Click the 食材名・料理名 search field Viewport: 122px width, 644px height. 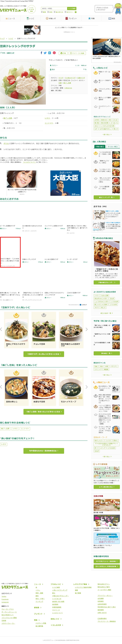(54, 9)
